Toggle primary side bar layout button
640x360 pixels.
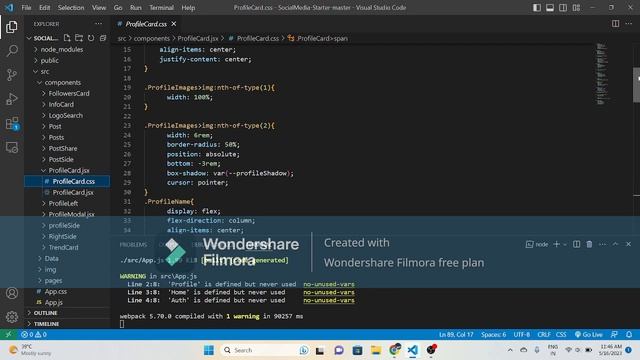tap(537, 7)
